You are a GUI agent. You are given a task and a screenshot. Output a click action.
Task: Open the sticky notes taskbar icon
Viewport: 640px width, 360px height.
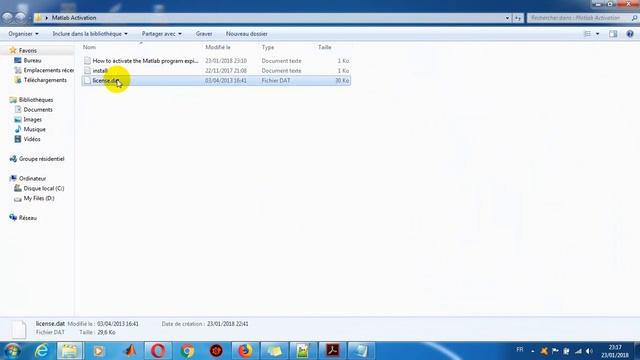(274, 351)
